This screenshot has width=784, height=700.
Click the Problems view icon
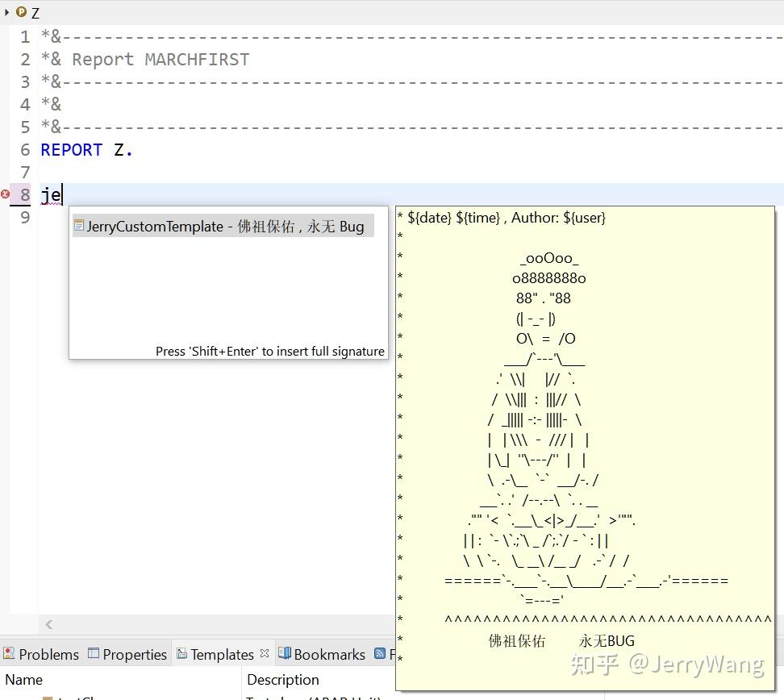coord(9,654)
